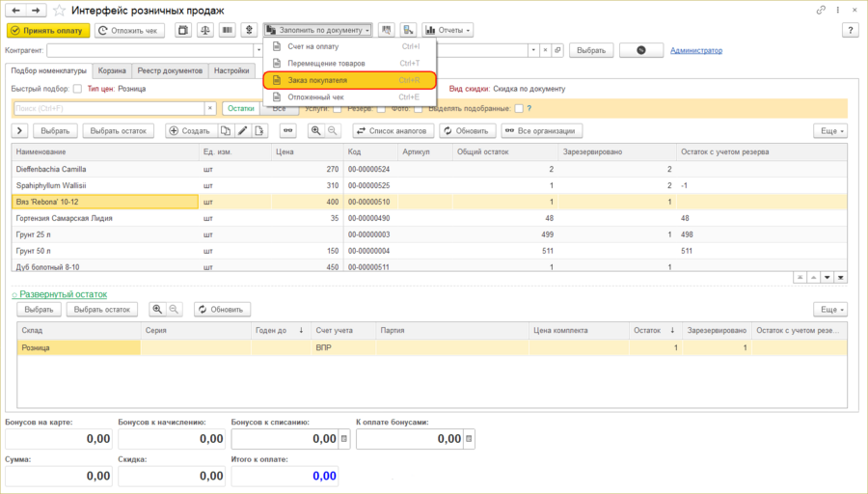Click the copy item icon beside Создать
This screenshot has width=868, height=494.
[x=226, y=130]
